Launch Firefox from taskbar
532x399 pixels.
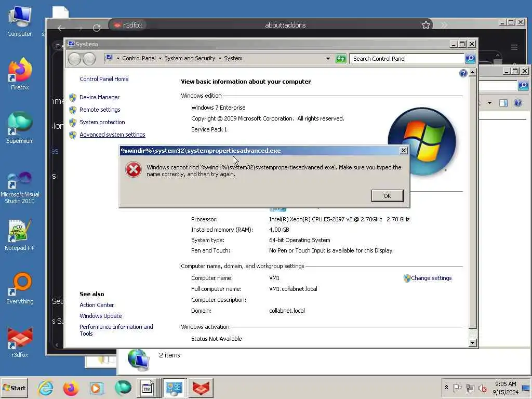[71, 388]
